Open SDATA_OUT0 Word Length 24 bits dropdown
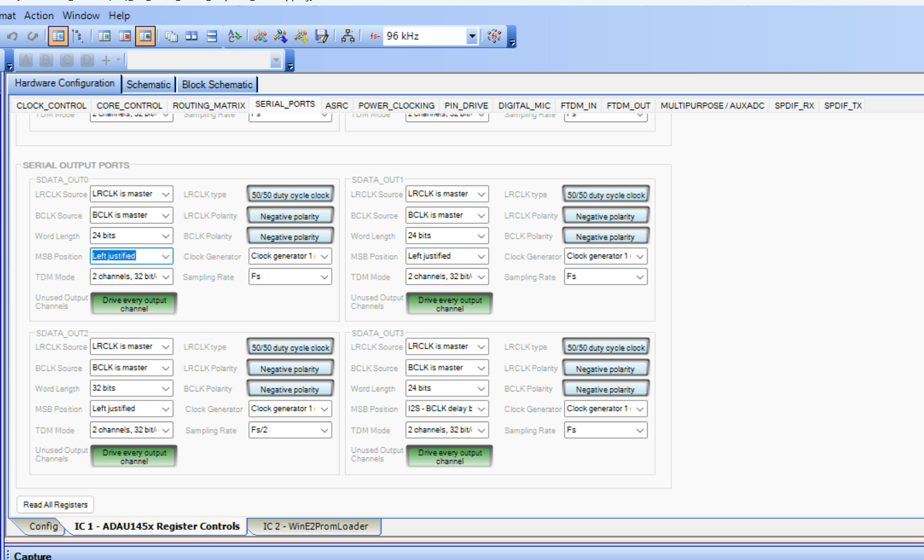 click(132, 236)
